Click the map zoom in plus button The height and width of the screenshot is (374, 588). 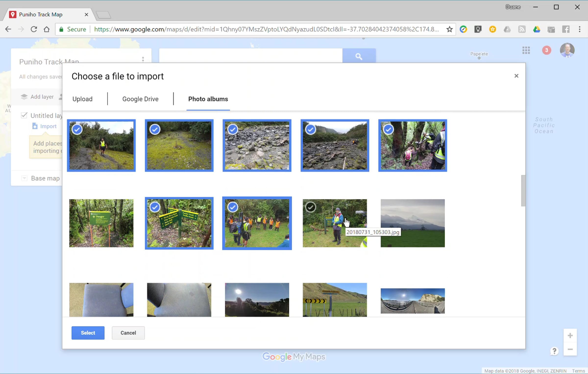pyautogui.click(x=570, y=335)
